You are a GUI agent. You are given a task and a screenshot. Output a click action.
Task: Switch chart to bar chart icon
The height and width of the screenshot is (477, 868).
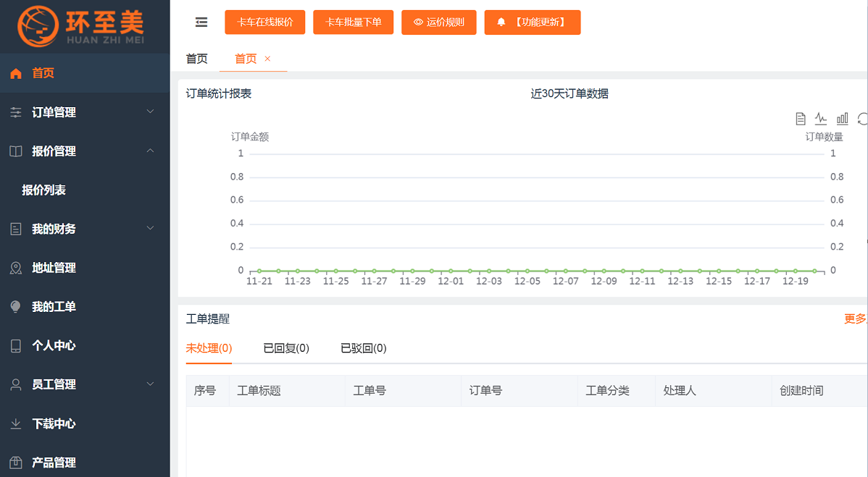(841, 118)
